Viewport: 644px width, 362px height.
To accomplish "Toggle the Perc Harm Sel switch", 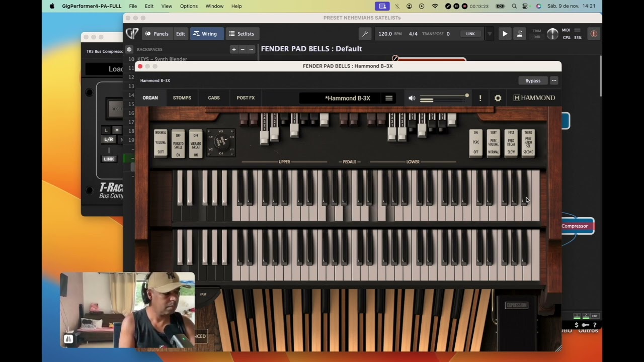I will pyautogui.click(x=528, y=143).
